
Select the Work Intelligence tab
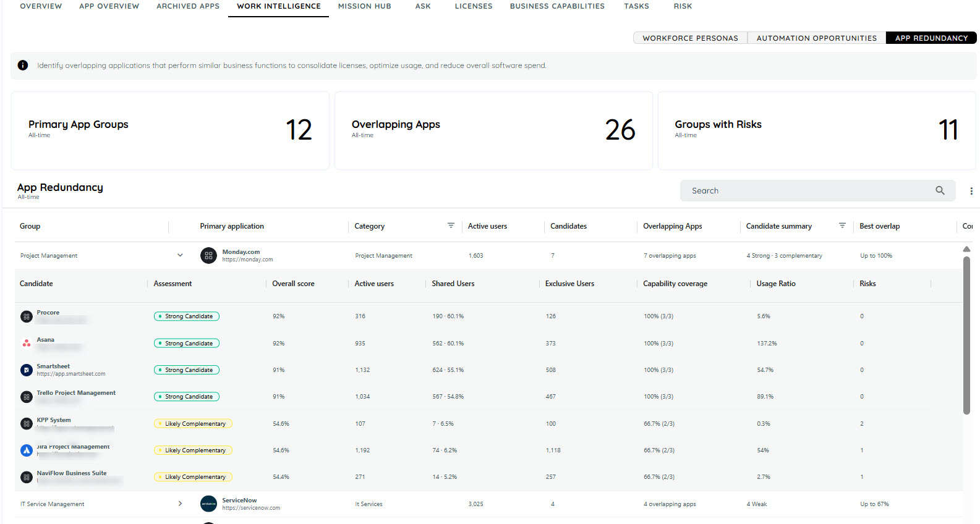coord(279,6)
